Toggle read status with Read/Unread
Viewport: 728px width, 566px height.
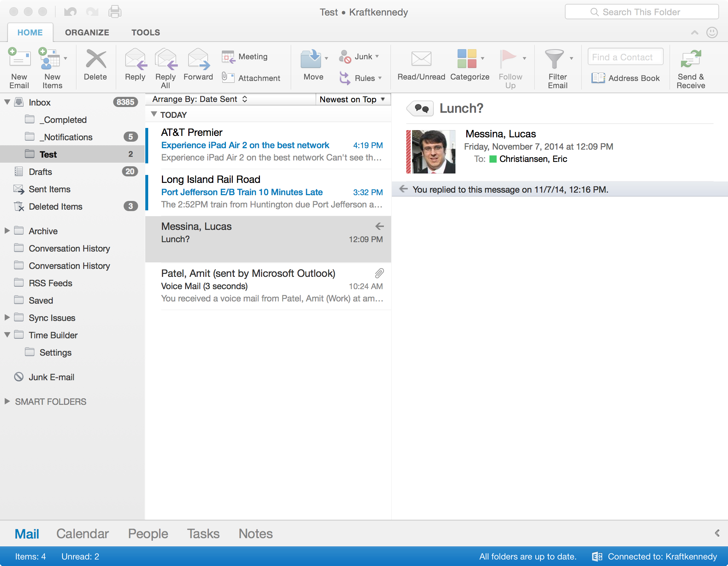pyautogui.click(x=421, y=66)
